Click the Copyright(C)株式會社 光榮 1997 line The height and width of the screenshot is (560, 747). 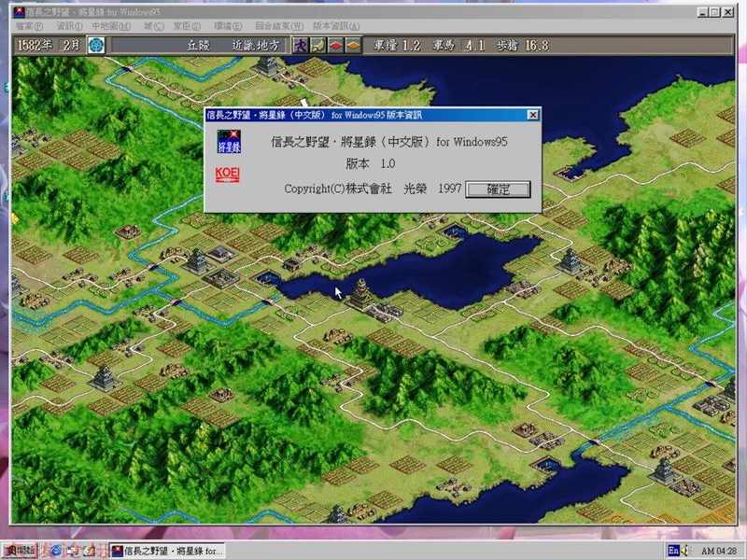click(x=373, y=189)
